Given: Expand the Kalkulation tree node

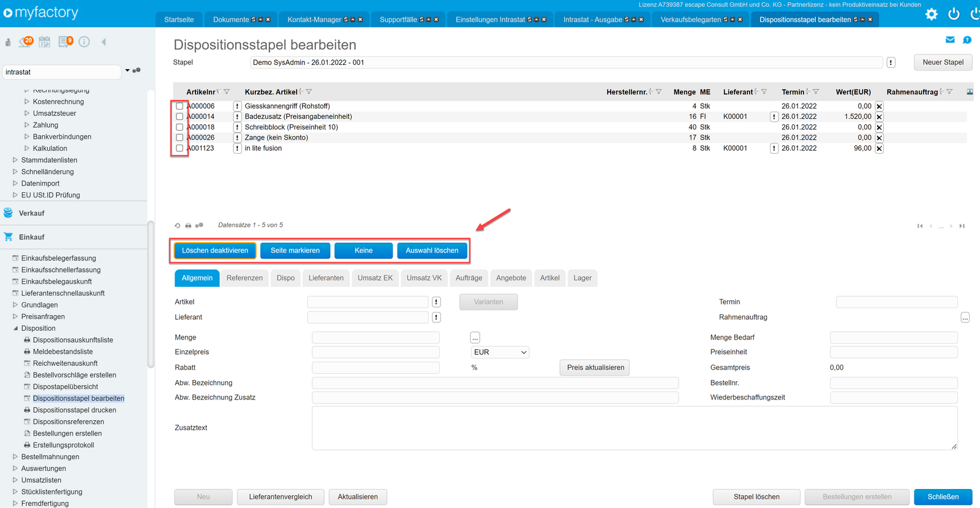Looking at the screenshot, I should (27, 148).
